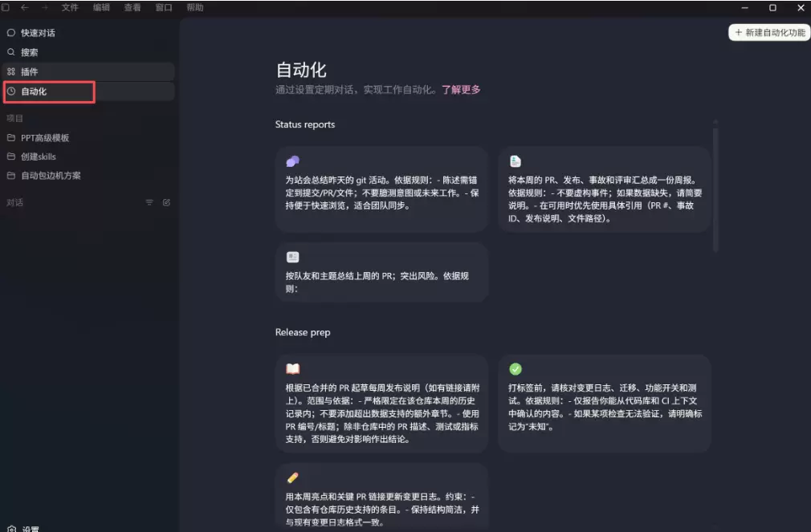Screen dimensions: 811x532
Task: Open the 插件 plugins page
Action: pyautogui.click(x=88, y=72)
